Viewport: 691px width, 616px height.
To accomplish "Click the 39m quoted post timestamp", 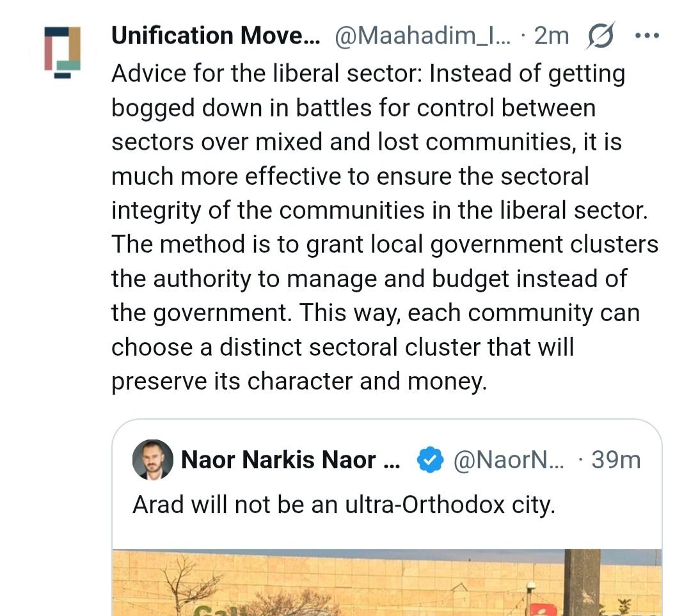I will [x=616, y=460].
